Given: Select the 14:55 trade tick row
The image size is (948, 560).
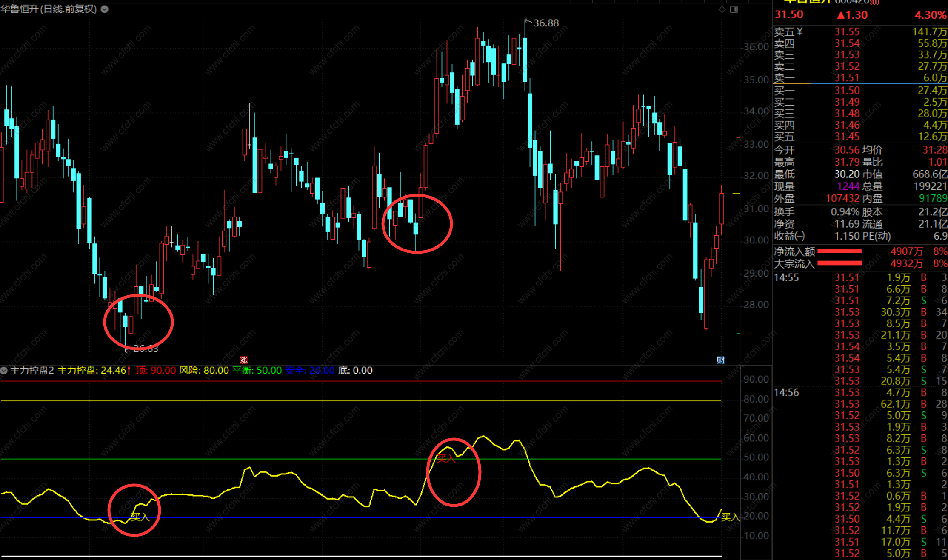Looking at the screenshot, I should click(x=786, y=278).
